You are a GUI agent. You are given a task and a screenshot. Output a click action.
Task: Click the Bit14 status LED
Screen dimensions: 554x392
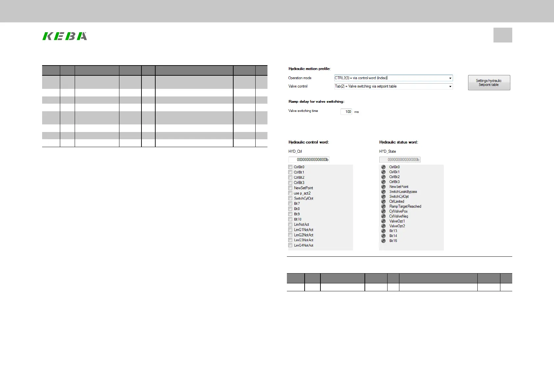pyautogui.click(x=383, y=236)
